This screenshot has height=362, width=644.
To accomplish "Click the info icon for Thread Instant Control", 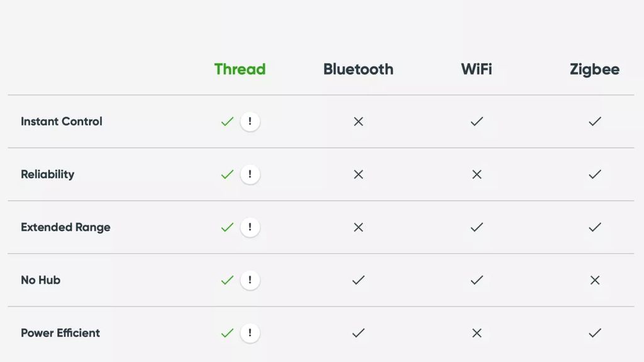I will tap(250, 122).
